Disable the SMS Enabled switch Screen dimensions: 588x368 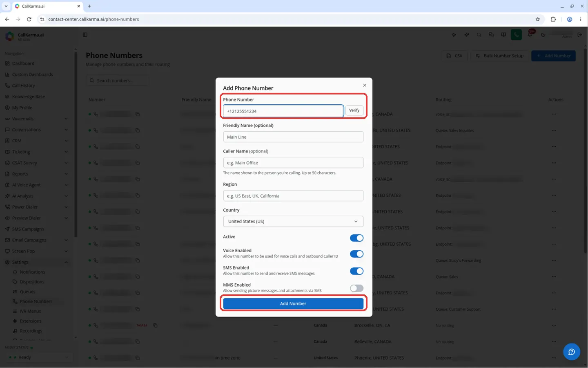pyautogui.click(x=356, y=271)
